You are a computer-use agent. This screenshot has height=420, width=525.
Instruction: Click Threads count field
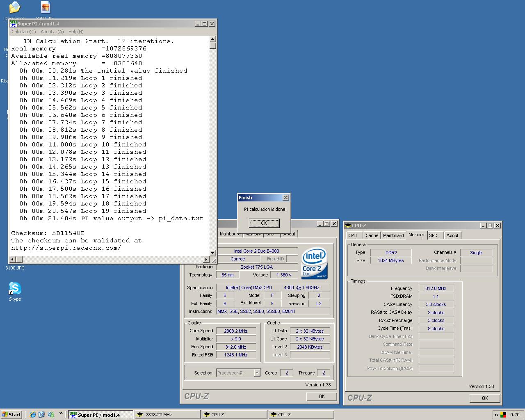(324, 373)
